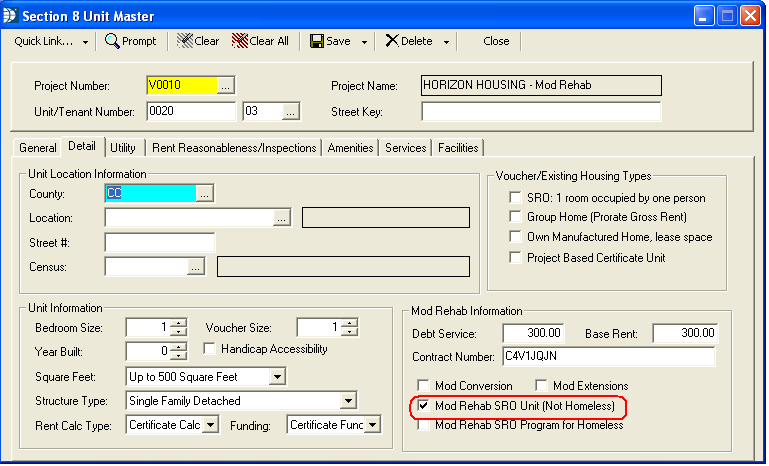Screen dimensions: 769x466
Task: Click the Debt Service field 300.00
Action: click(534, 333)
